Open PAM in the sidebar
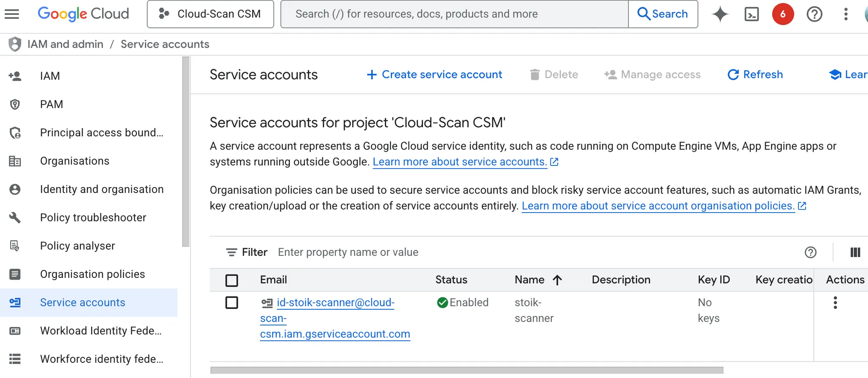 click(52, 104)
